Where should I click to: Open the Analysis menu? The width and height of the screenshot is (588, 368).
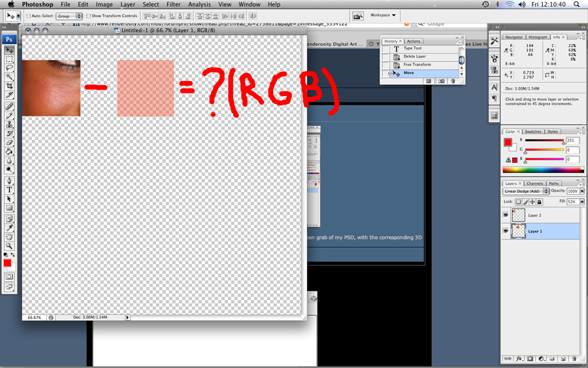(x=199, y=5)
